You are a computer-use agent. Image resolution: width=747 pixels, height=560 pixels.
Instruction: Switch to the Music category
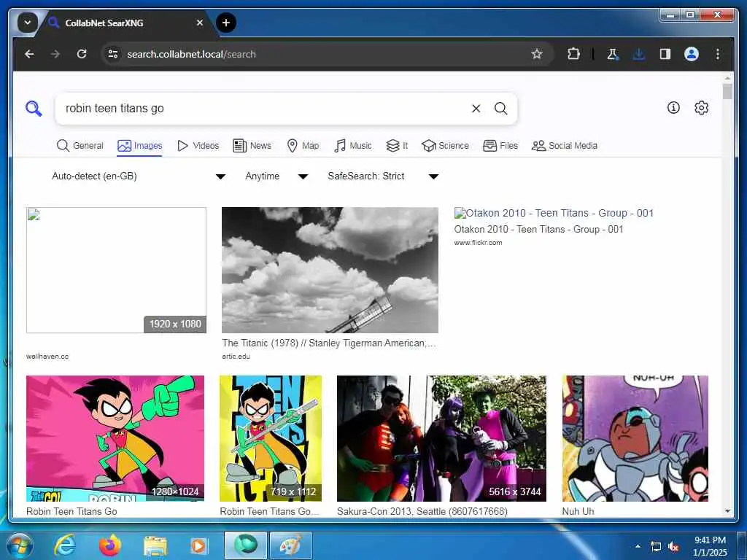pos(353,146)
